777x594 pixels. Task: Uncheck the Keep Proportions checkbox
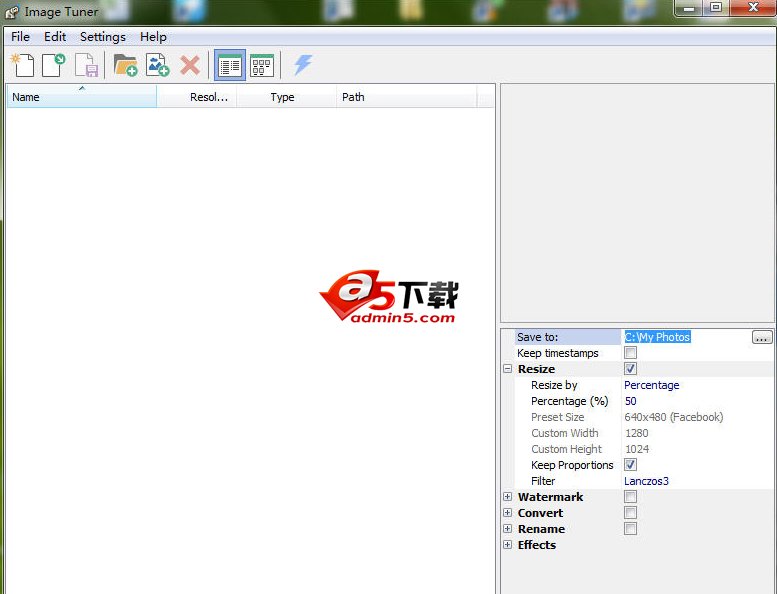(630, 465)
